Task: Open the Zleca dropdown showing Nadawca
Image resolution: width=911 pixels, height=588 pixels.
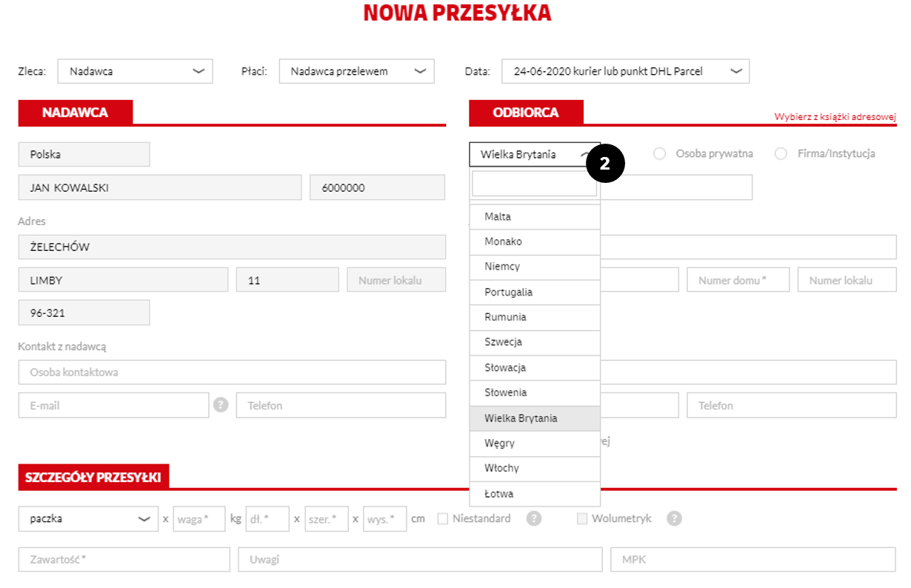Action: 135,71
